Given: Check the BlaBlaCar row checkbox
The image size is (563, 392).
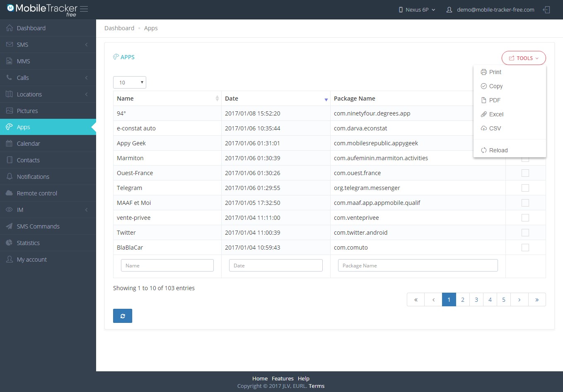Looking at the screenshot, I should point(525,248).
